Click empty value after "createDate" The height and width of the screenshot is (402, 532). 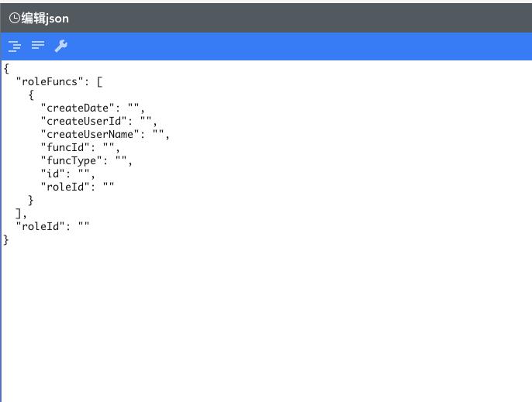coord(133,108)
